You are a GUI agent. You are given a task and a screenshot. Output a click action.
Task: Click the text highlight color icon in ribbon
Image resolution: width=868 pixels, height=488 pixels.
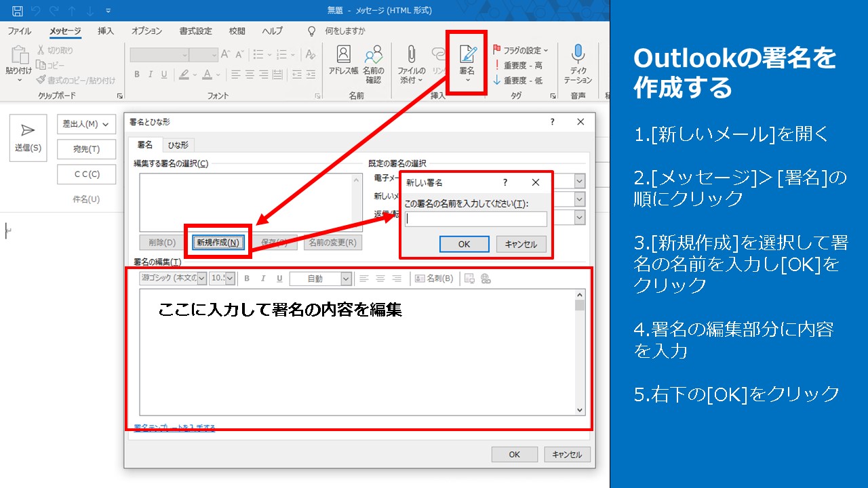click(x=183, y=75)
